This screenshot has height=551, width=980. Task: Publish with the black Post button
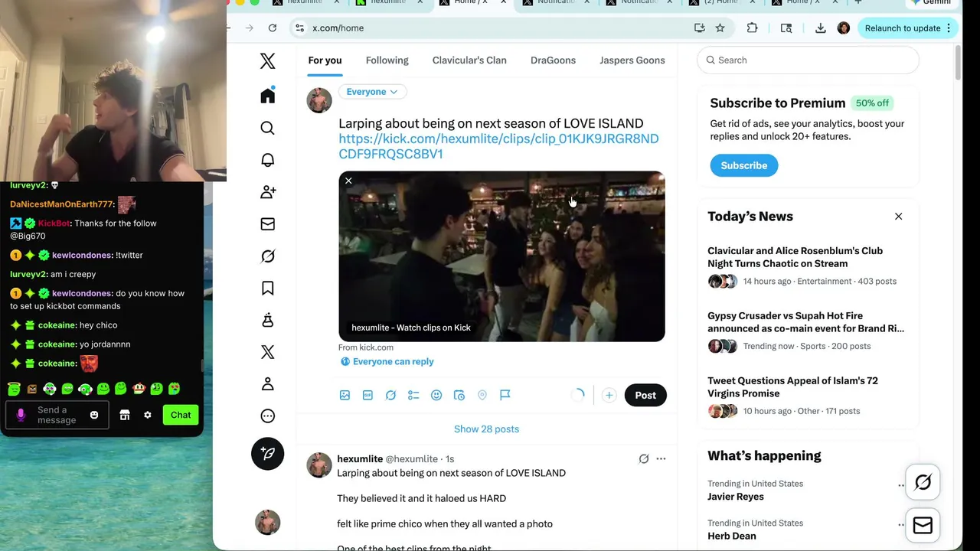tap(645, 395)
